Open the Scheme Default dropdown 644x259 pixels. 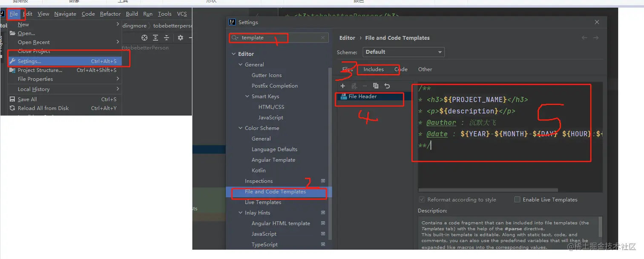[403, 52]
